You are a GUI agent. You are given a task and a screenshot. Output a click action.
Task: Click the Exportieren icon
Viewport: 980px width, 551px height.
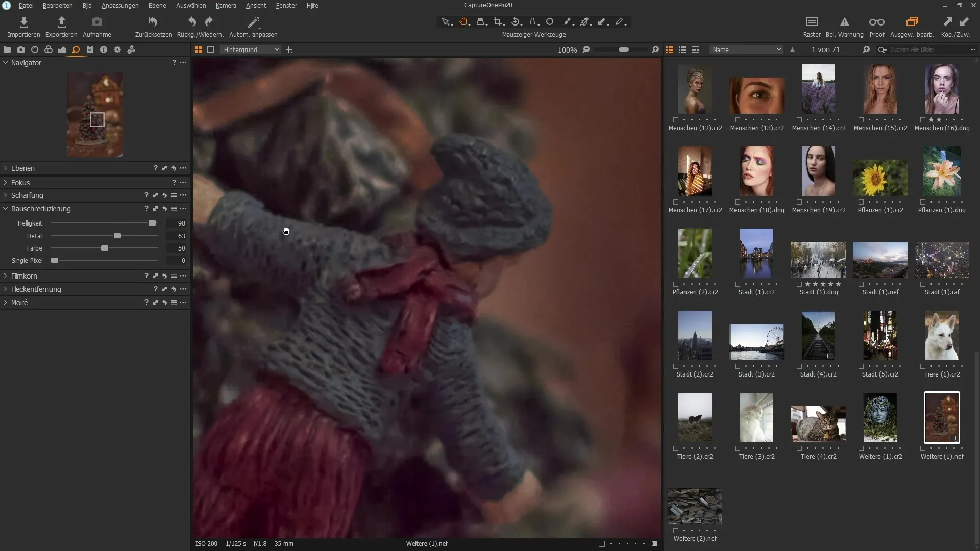click(x=61, y=22)
